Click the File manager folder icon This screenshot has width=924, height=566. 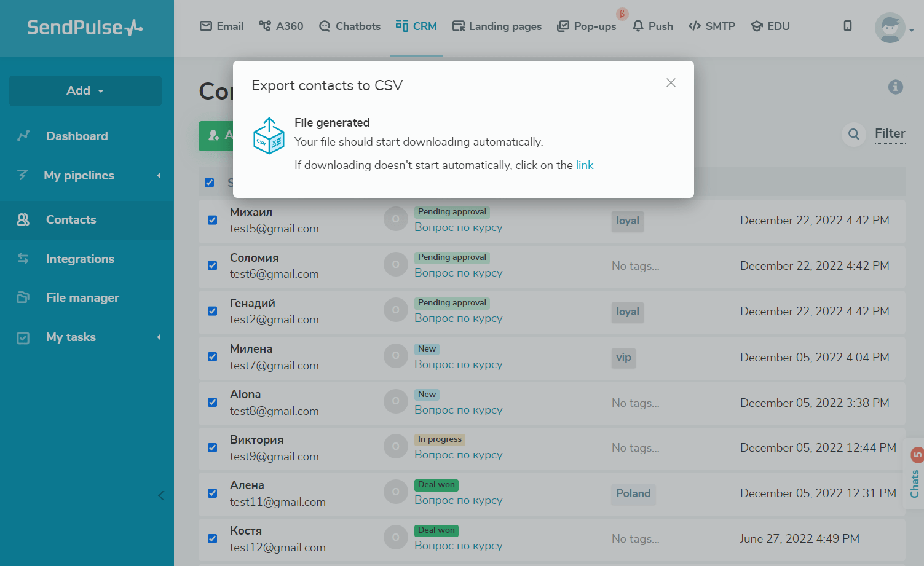coord(23,298)
